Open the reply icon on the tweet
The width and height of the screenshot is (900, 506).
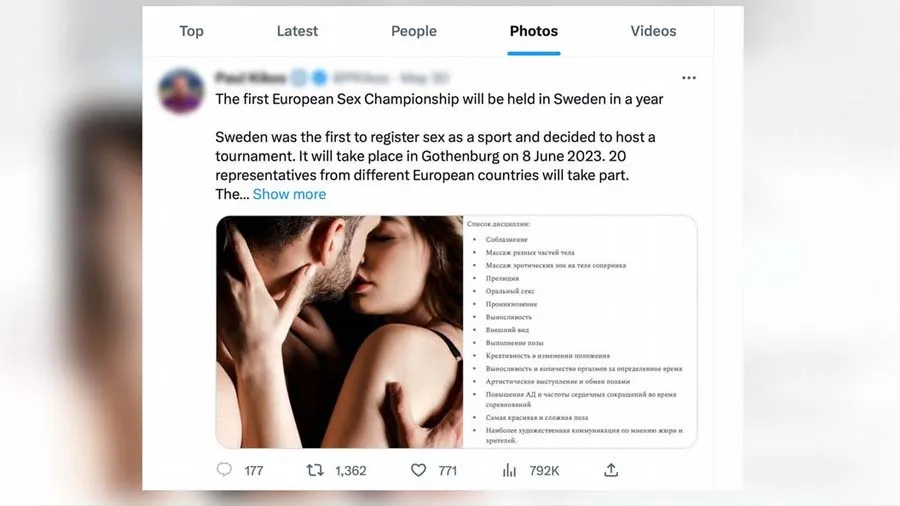[224, 470]
